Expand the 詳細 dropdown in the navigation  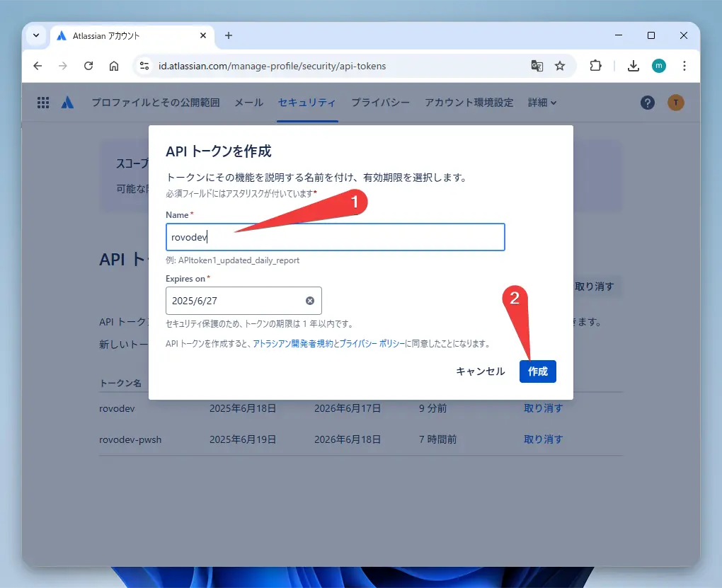(x=541, y=102)
